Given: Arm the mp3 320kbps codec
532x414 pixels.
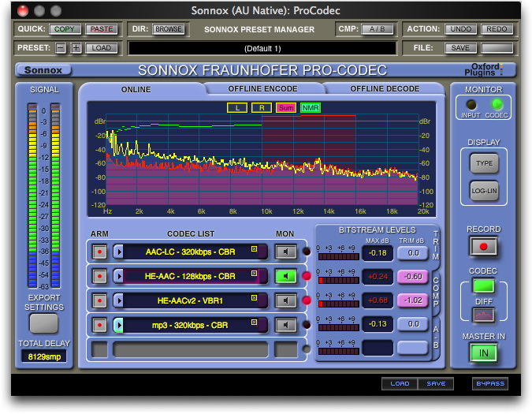Looking at the screenshot, I should (99, 325).
